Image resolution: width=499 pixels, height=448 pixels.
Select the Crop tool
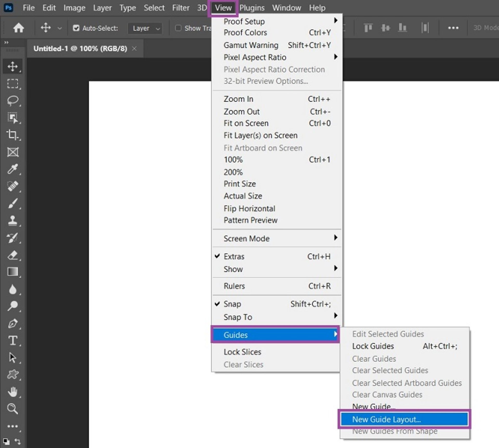click(x=12, y=135)
